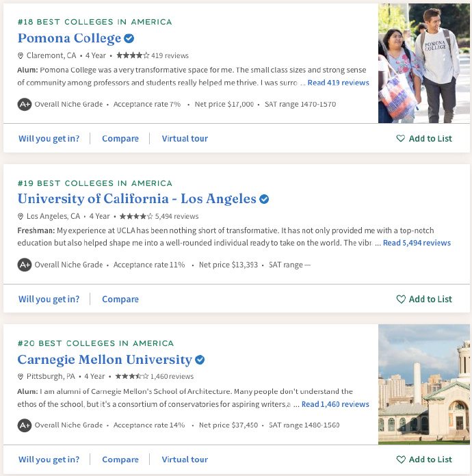Click 1,460 reviews count text
The height and width of the screenshot is (476, 472).
[x=172, y=377]
